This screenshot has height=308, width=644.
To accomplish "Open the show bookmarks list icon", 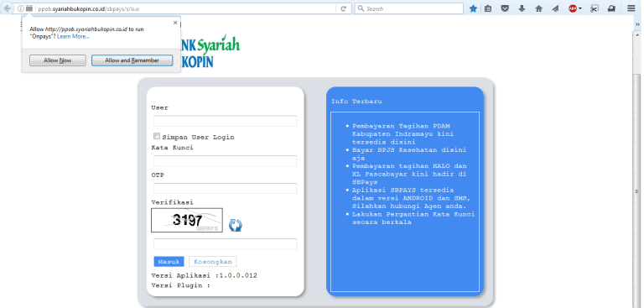I will [x=488, y=8].
